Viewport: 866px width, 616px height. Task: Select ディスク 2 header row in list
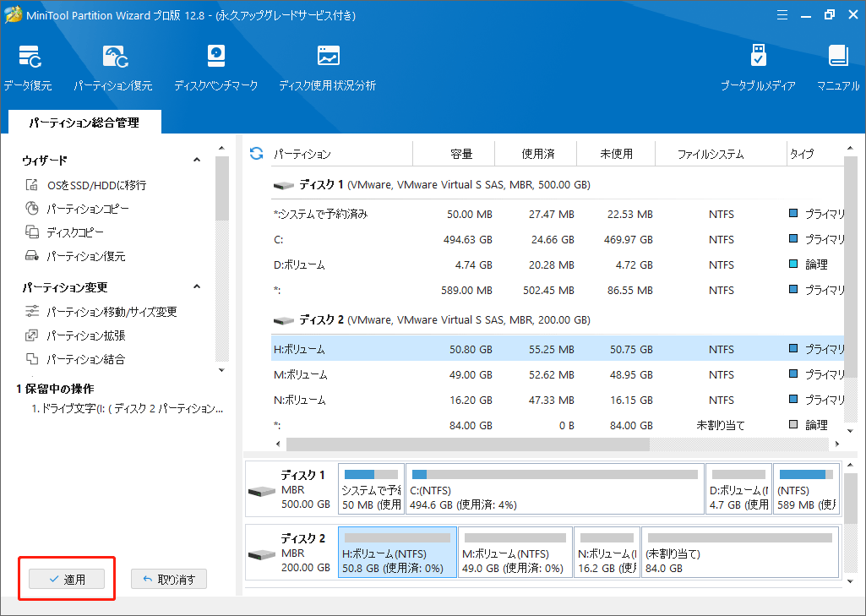[558, 320]
